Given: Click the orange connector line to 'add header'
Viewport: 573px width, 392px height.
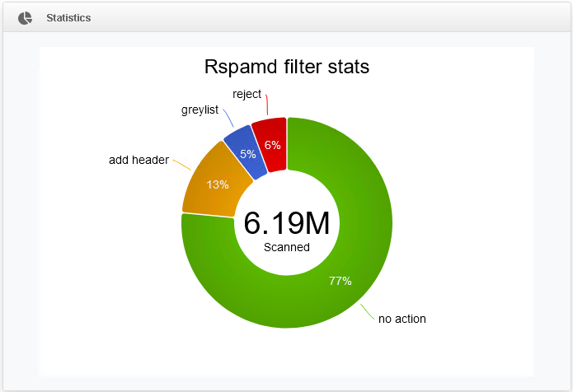Looking at the screenshot, I should tap(183, 164).
